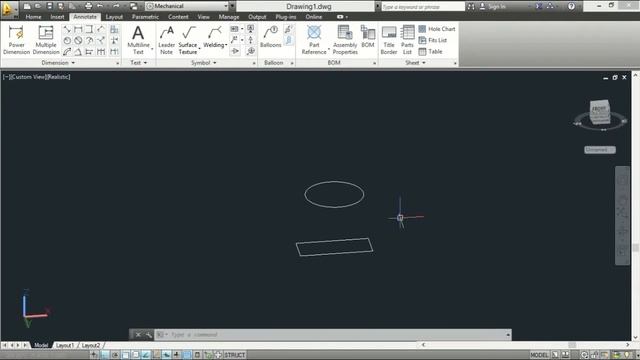Switch to the Manage ribbon tab
640x360 pixels.
229,17
